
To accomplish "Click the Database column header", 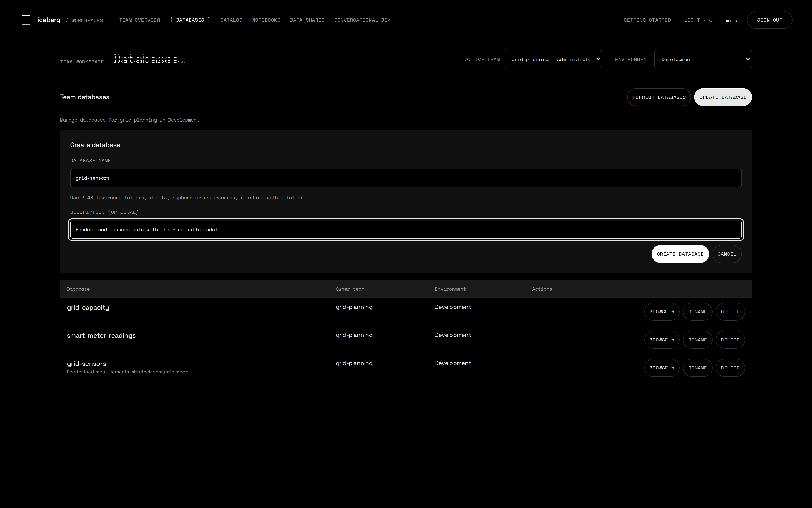I will 78,289.
